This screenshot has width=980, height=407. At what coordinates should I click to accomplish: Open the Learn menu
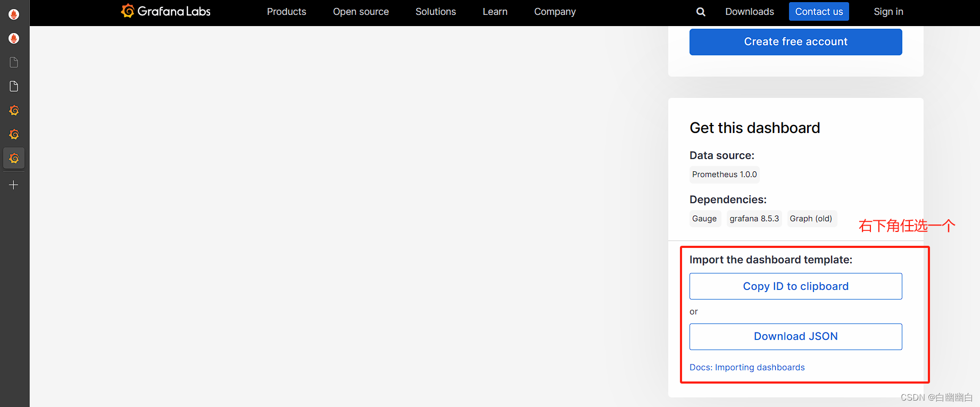tap(495, 12)
